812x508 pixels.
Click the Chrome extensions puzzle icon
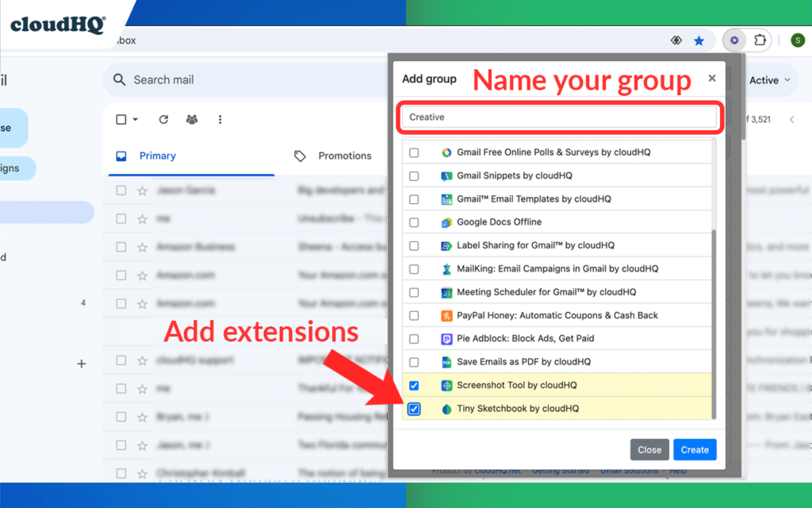pos(760,40)
